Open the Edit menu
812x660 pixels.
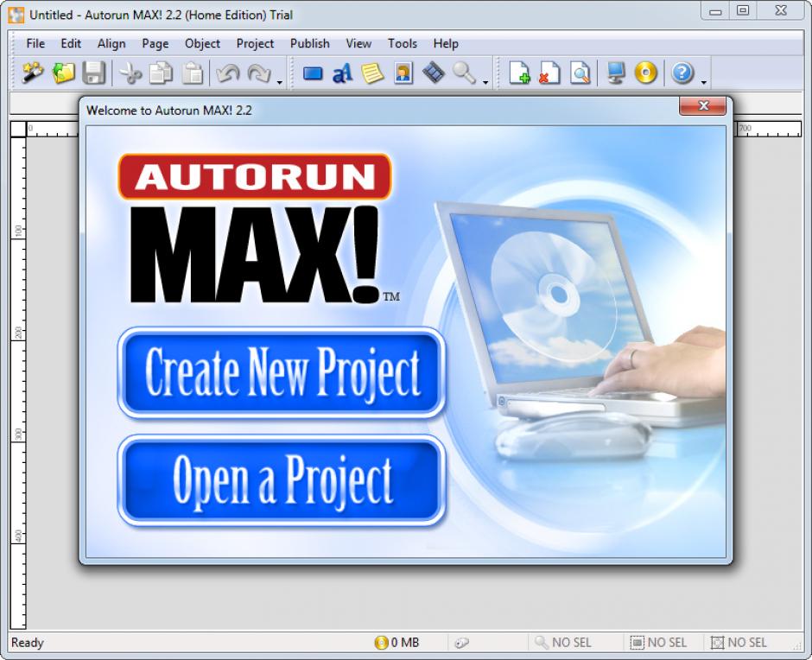click(71, 43)
